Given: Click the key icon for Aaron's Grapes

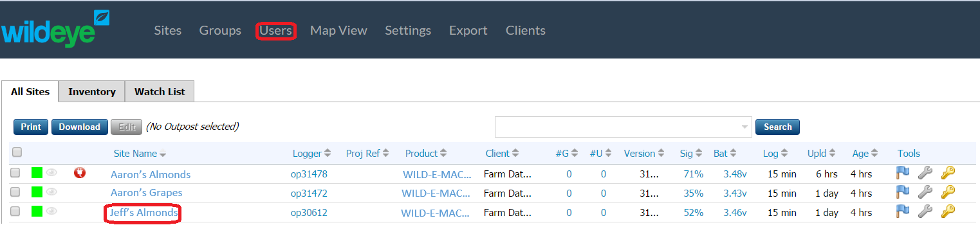Looking at the screenshot, I should (x=948, y=192).
